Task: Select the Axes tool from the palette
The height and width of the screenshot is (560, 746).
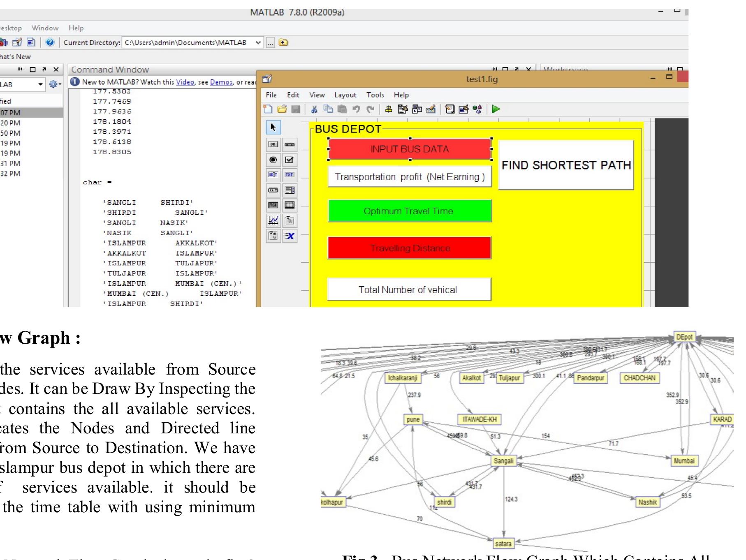Action: 273,221
